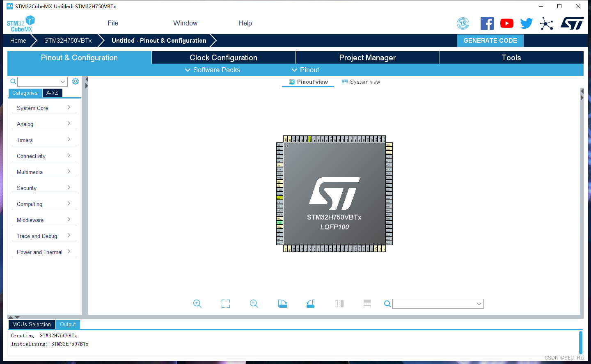Expand the System Core category
The image size is (591, 364).
pos(44,108)
